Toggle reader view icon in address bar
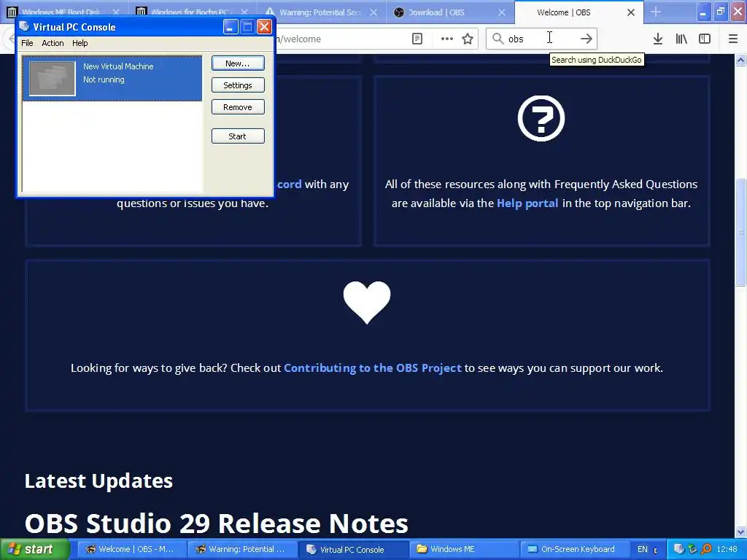Image resolution: width=747 pixels, height=560 pixels. coord(417,39)
